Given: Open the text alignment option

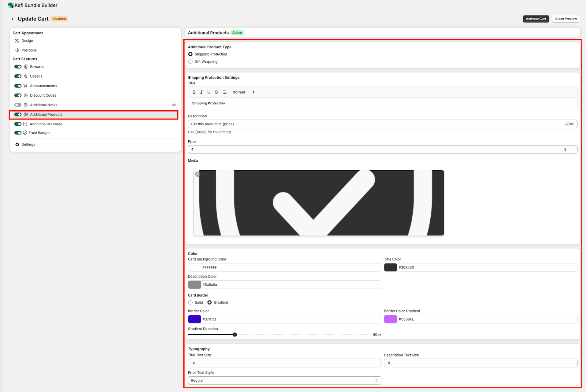Looking at the screenshot, I should (x=225, y=92).
